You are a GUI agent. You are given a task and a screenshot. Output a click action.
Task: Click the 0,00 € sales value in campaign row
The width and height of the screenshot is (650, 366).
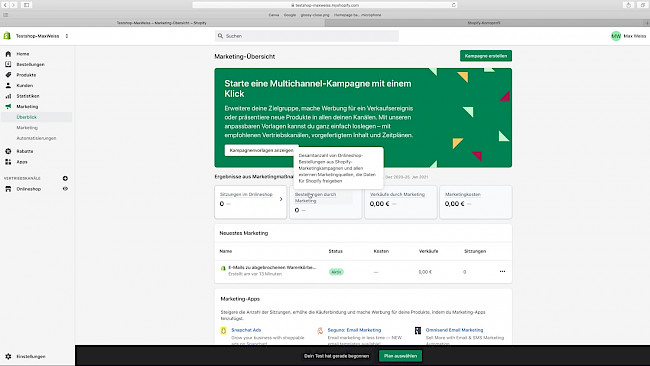pos(425,272)
